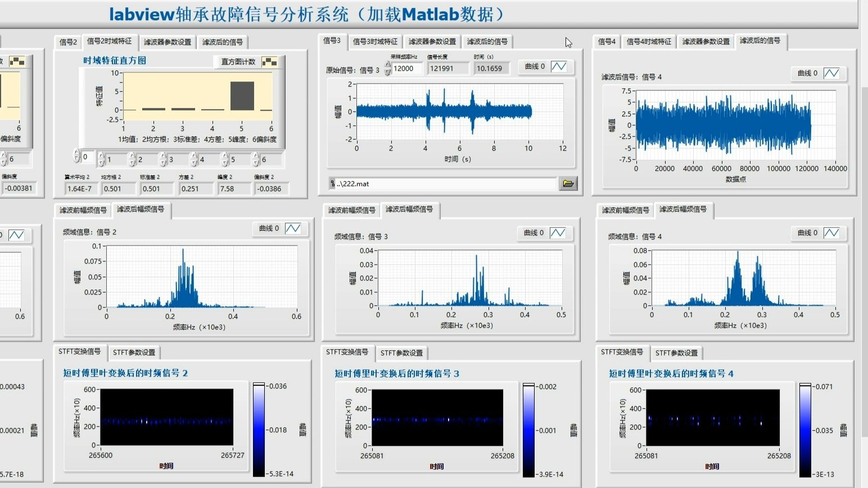Click the stepper beside histogram value 5

tap(225, 159)
